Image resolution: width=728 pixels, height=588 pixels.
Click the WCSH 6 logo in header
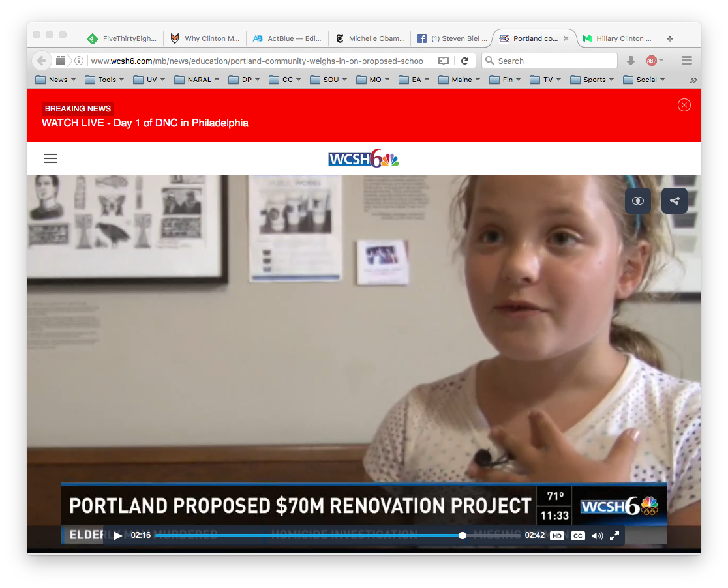coord(363,158)
